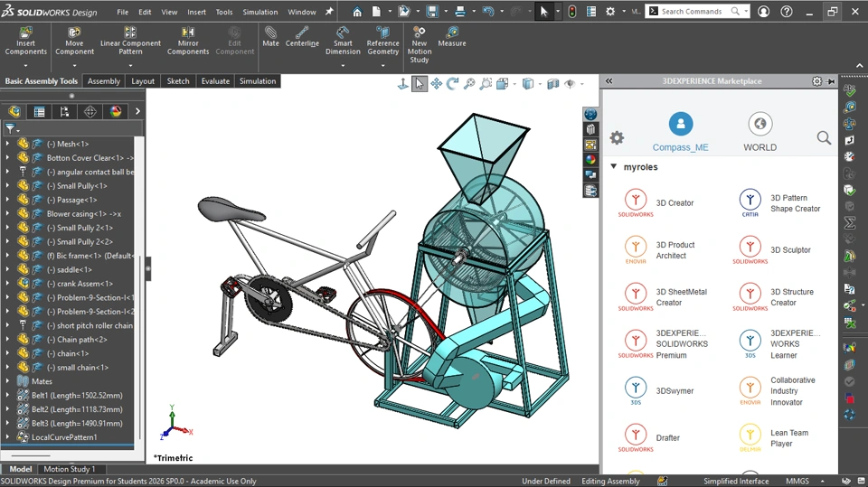Open the Smart Dimension dropdown arrow
Screen dimensions: 868x487
(343, 65)
